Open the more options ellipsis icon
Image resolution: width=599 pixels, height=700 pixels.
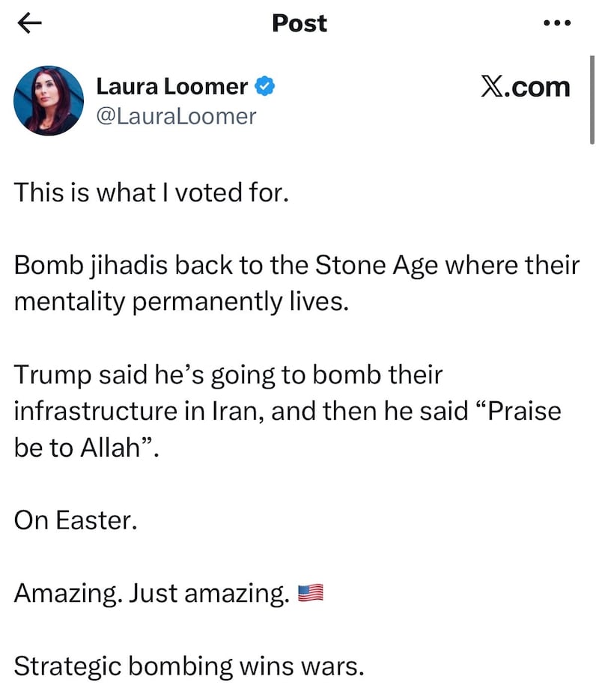[556, 22]
